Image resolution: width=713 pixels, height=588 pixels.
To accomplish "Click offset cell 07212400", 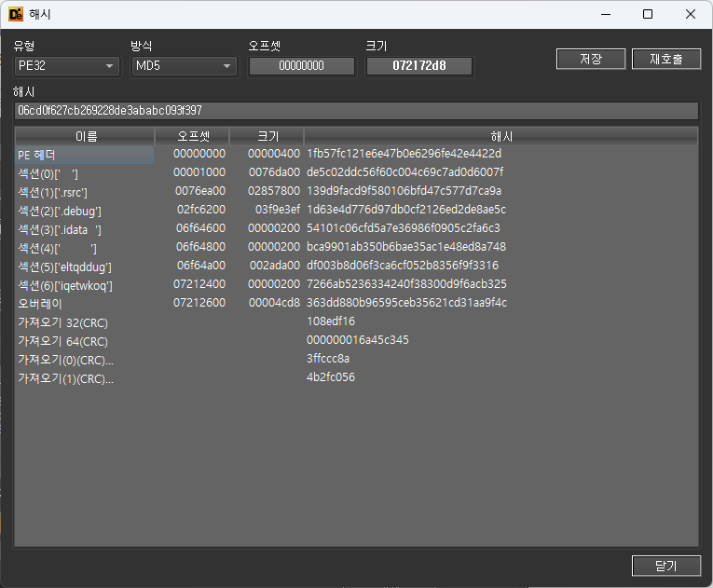I will point(199,284).
